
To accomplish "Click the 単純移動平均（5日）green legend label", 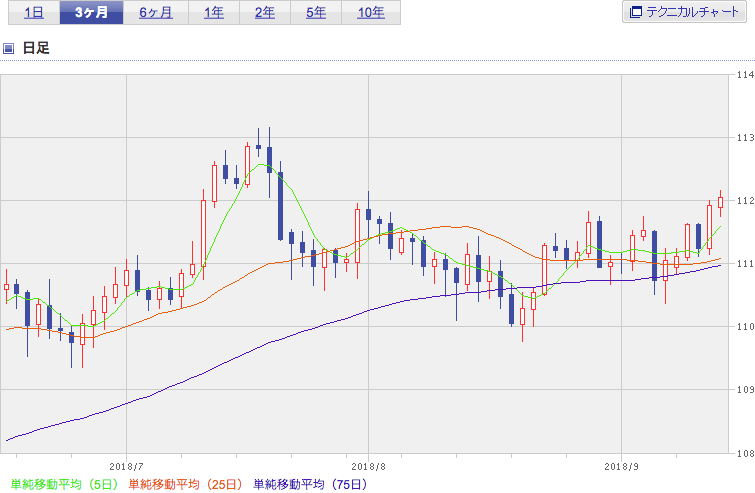I will coord(64,484).
